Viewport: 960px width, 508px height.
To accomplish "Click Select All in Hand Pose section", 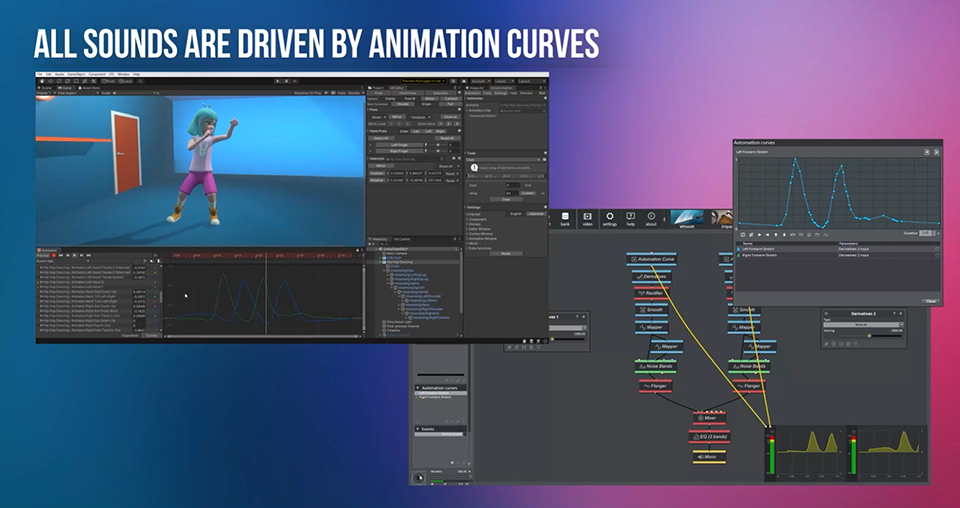I will click(380, 138).
